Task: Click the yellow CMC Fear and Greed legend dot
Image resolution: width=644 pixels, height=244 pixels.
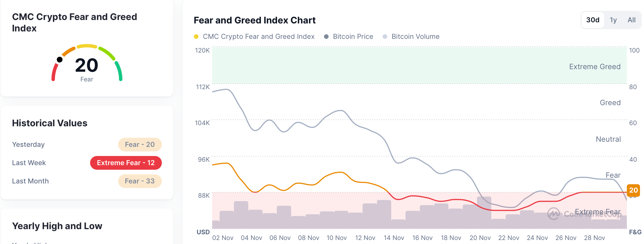Action: [196, 37]
